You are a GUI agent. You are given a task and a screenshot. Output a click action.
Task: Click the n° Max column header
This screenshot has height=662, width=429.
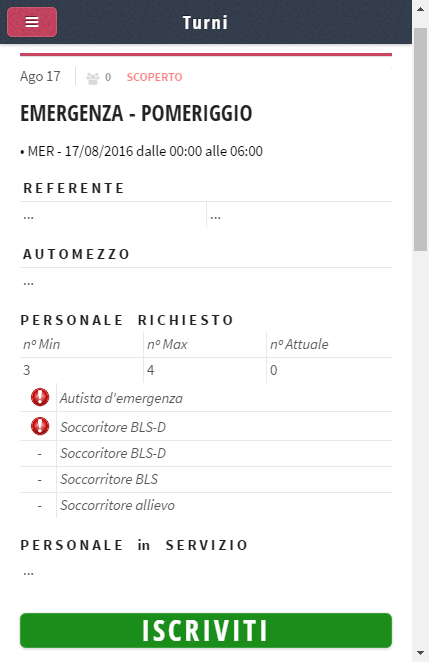(167, 345)
